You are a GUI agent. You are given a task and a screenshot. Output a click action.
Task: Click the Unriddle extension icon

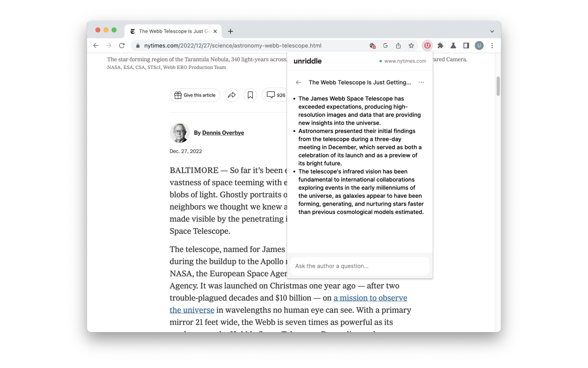[x=427, y=46]
